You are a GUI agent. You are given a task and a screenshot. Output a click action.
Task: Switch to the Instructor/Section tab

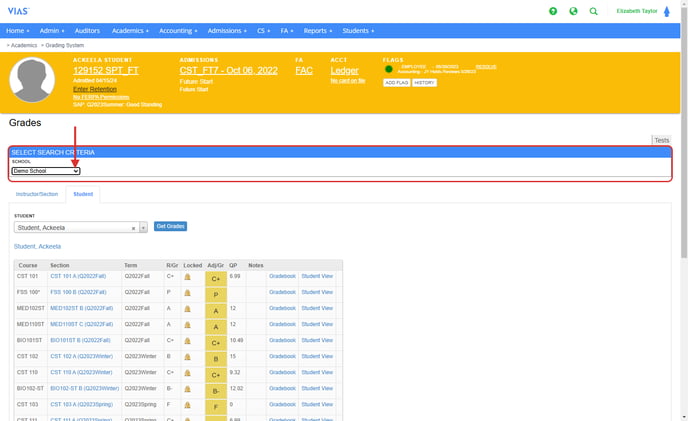click(x=37, y=194)
